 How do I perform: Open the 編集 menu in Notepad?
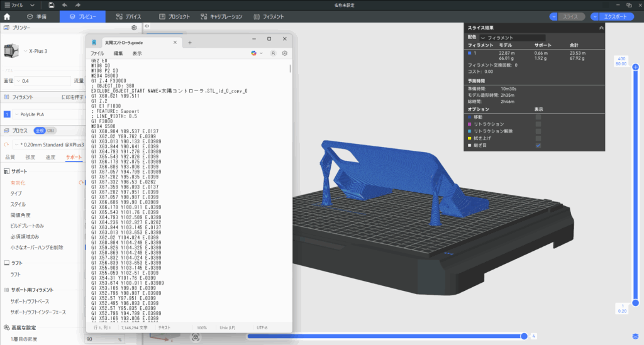(118, 54)
